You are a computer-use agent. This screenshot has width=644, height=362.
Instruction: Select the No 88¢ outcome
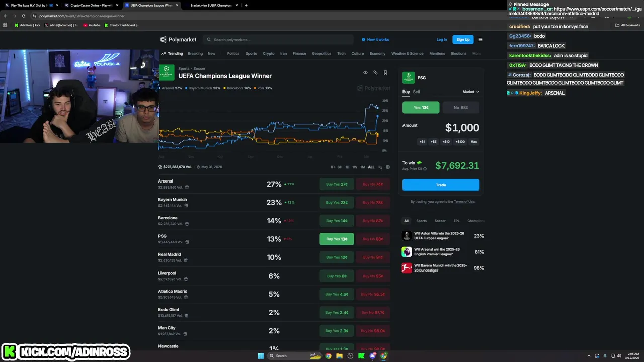[460, 107]
